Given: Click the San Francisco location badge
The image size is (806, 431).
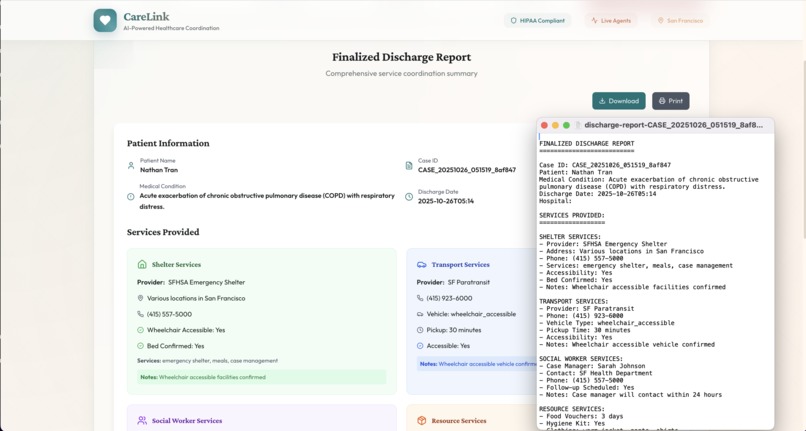Looking at the screenshot, I should 680,21.
